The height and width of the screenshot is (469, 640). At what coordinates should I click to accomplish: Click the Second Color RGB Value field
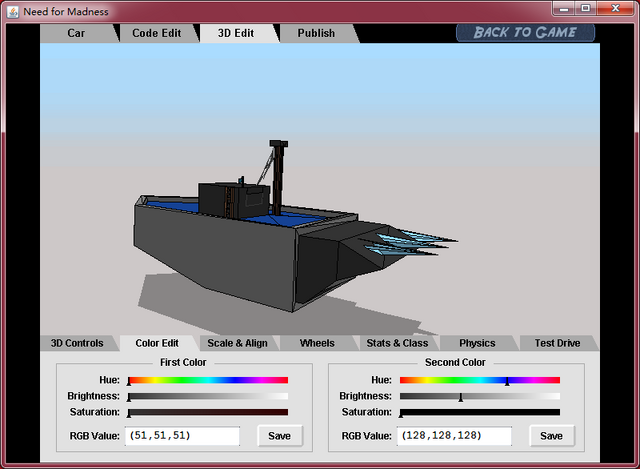pos(454,436)
